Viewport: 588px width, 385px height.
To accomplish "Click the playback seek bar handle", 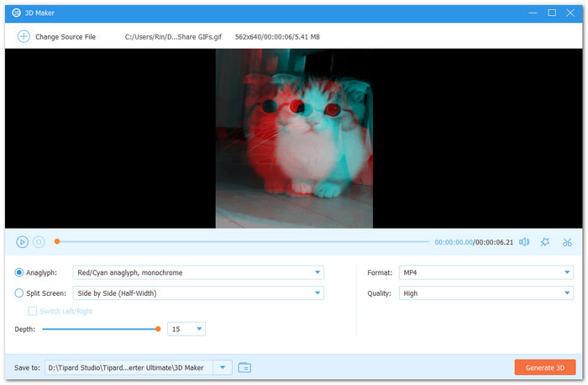I will (57, 241).
